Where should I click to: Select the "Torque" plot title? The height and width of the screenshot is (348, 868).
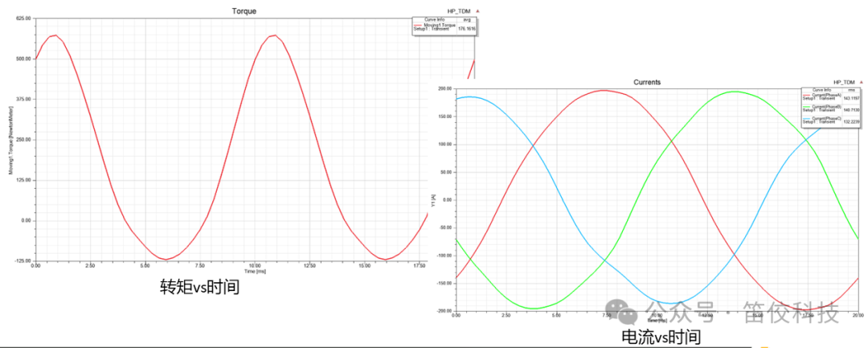click(246, 11)
